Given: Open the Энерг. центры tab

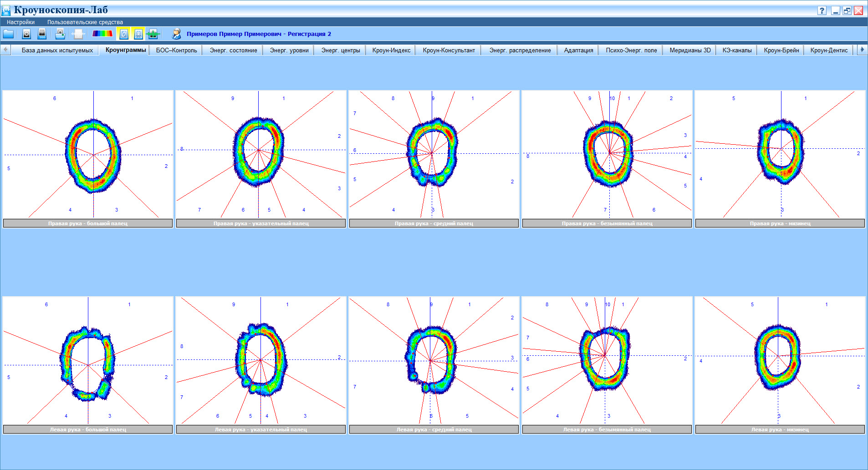Looking at the screenshot, I should point(341,50).
